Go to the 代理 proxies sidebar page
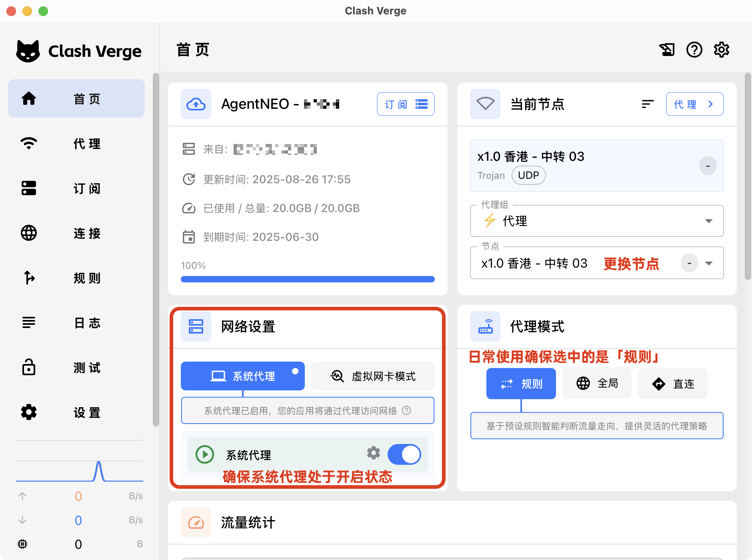Screen dimensions: 752x560 (76, 143)
